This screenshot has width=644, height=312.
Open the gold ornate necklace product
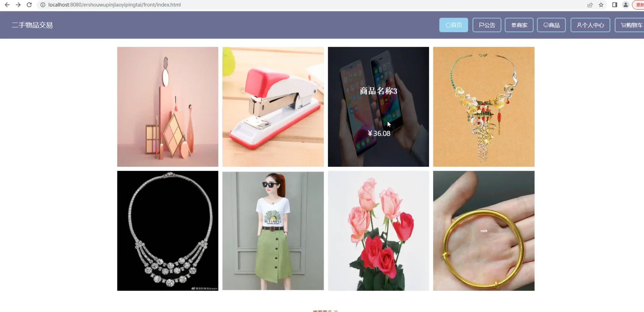[x=484, y=107]
